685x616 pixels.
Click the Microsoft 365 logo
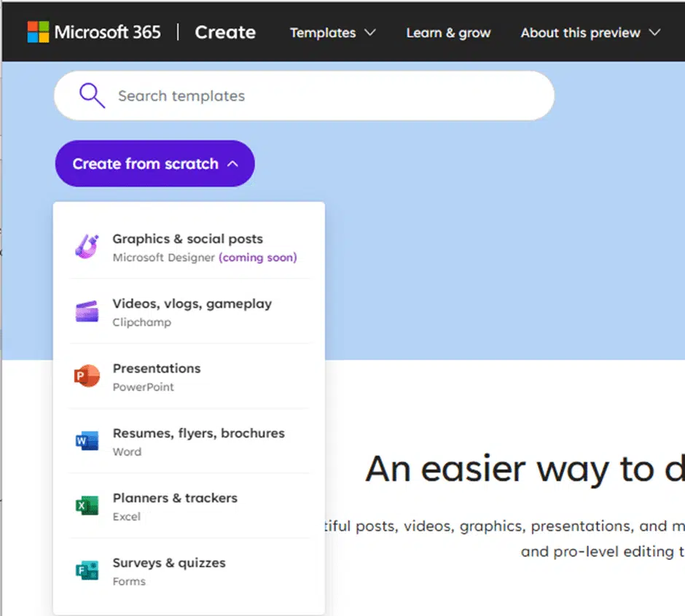click(38, 32)
